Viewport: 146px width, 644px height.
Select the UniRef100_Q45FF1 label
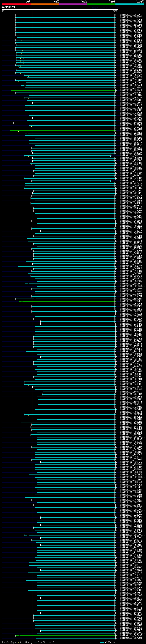[x=131, y=30]
